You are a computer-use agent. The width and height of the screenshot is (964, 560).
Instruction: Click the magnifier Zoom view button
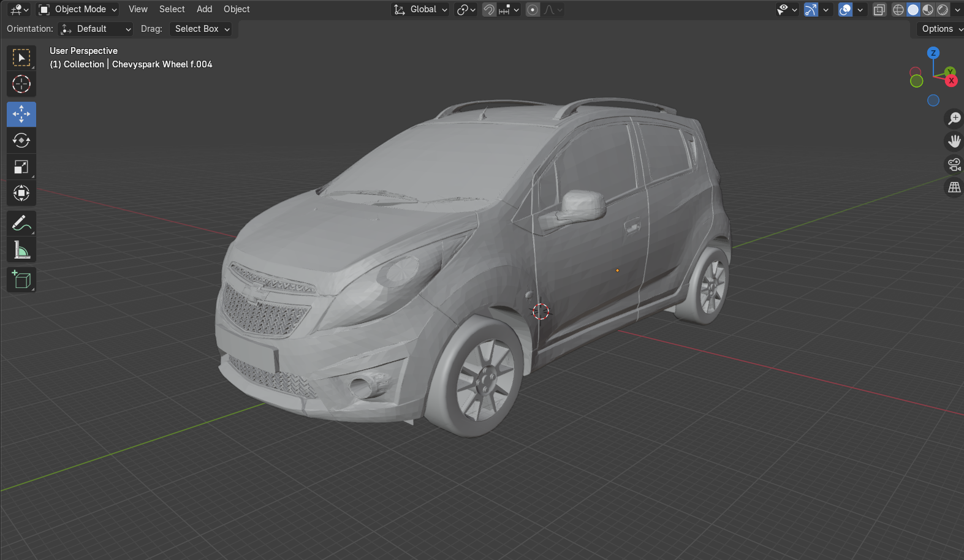tap(954, 118)
